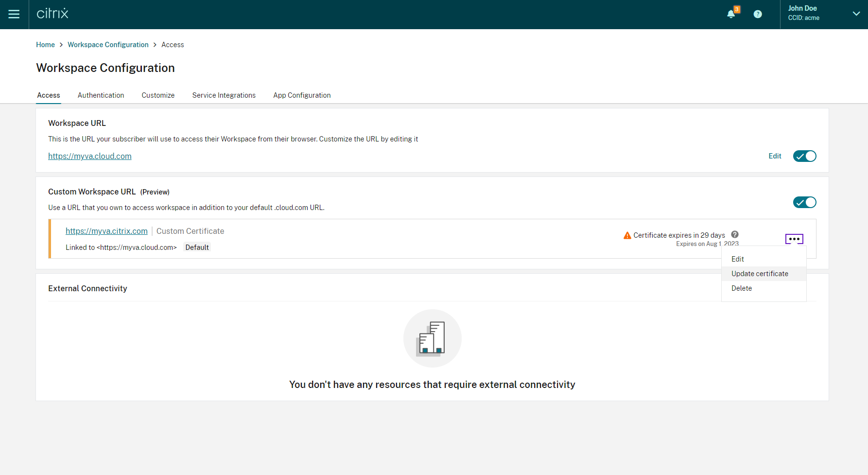868x475 pixels.
Task: Toggle the Workspace URL switch
Action: click(805, 156)
